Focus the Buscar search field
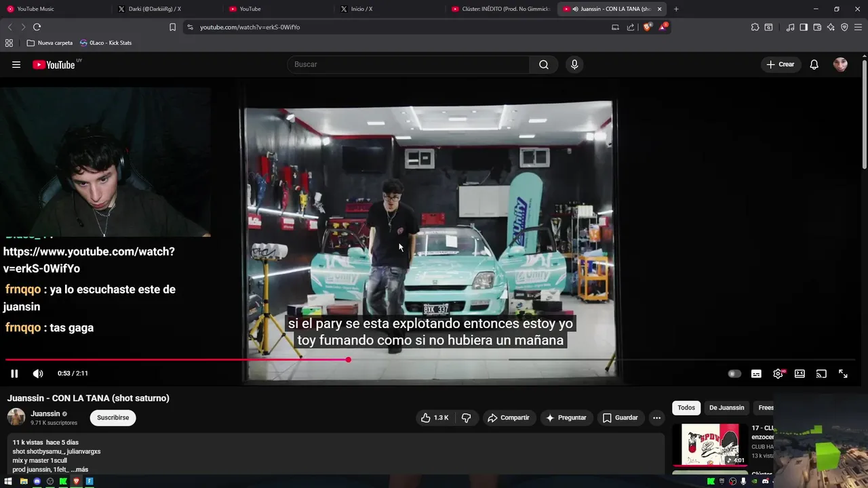This screenshot has width=868, height=488. coord(408,64)
